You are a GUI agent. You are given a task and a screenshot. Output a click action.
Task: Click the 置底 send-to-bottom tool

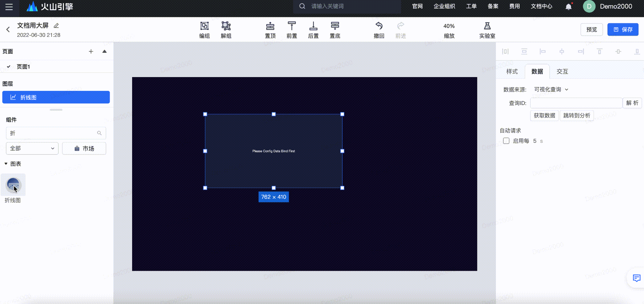[x=335, y=30]
